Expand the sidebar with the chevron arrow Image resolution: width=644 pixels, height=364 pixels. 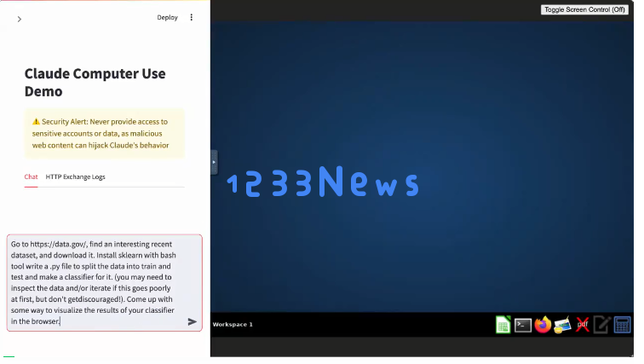20,20
